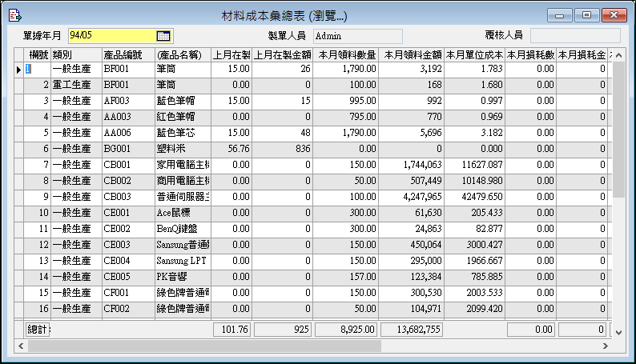Click the 本月單位成本 column header

click(475, 54)
